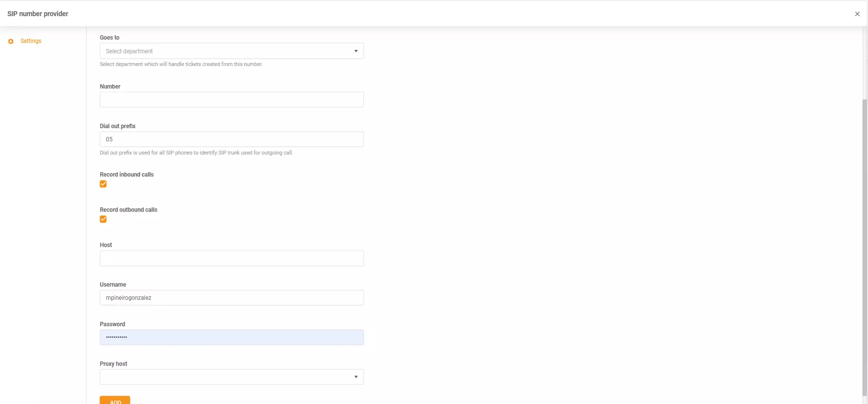Click inside the Host text field
Viewport: 868px width, 404px height.
[231, 259]
